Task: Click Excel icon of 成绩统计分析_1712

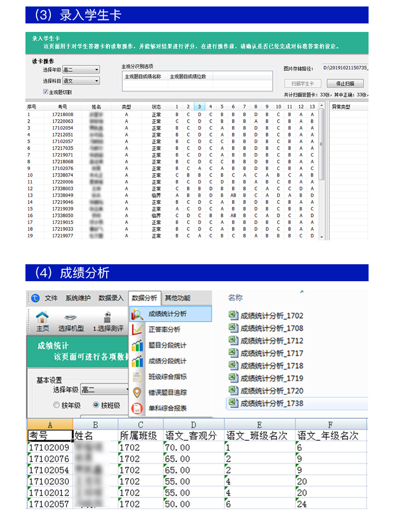Action: pos(233,341)
